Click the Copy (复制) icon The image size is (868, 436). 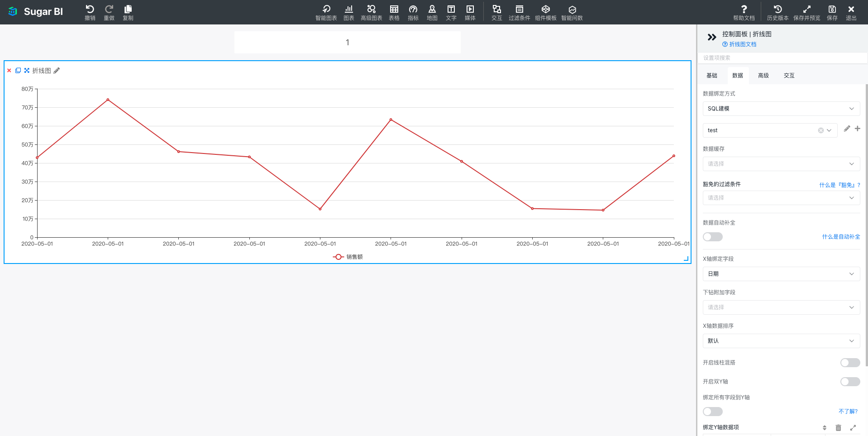click(128, 9)
